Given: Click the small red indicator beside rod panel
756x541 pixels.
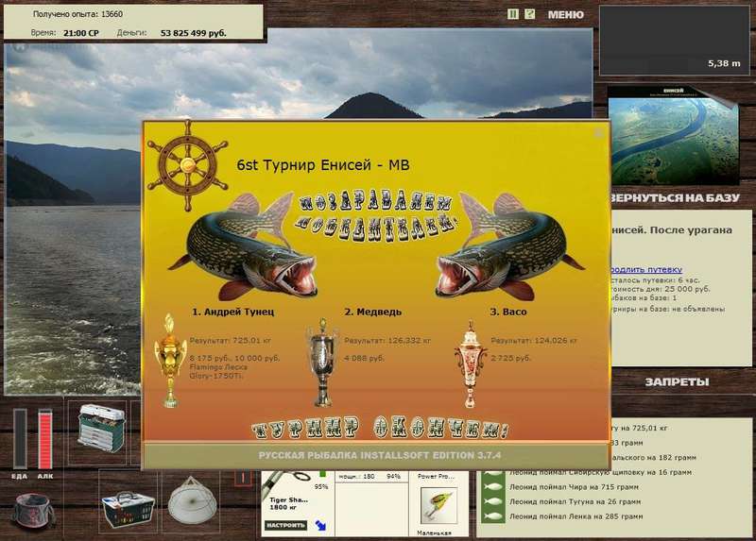Looking at the screenshot, I should (x=243, y=478).
